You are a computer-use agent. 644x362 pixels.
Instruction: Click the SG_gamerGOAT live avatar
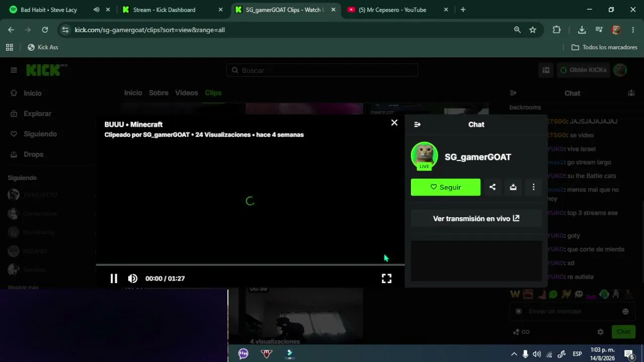pos(425,156)
